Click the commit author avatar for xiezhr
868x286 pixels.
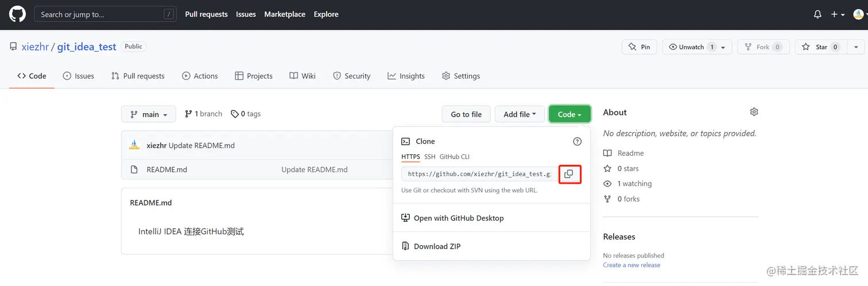pos(134,145)
